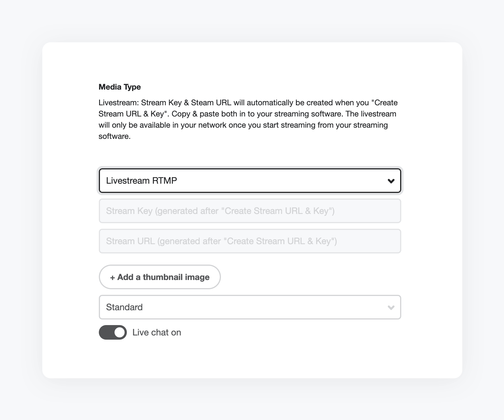The width and height of the screenshot is (504, 420).
Task: Click the white knob of the Live chat switch
Action: pyautogui.click(x=120, y=332)
